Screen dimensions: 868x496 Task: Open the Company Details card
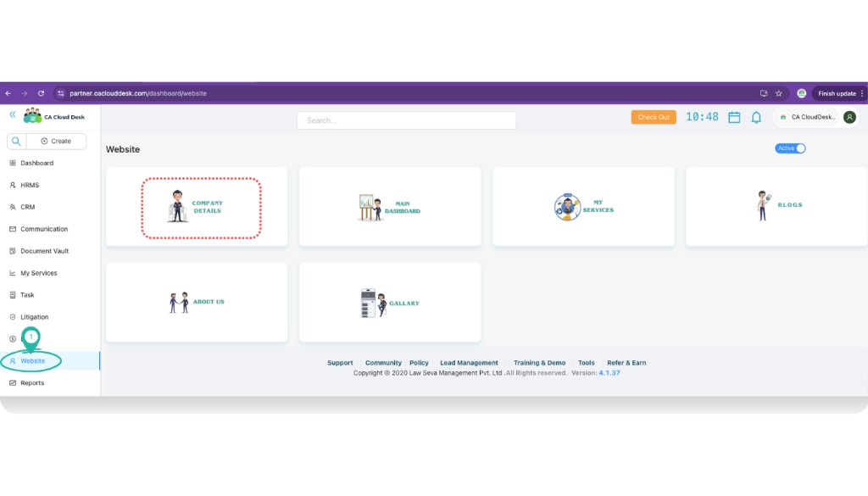[201, 207]
